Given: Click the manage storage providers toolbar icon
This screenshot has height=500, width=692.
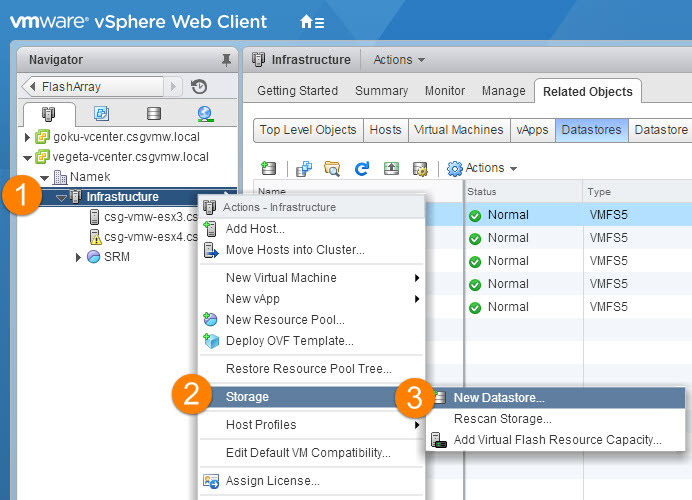Looking at the screenshot, I should 420,168.
